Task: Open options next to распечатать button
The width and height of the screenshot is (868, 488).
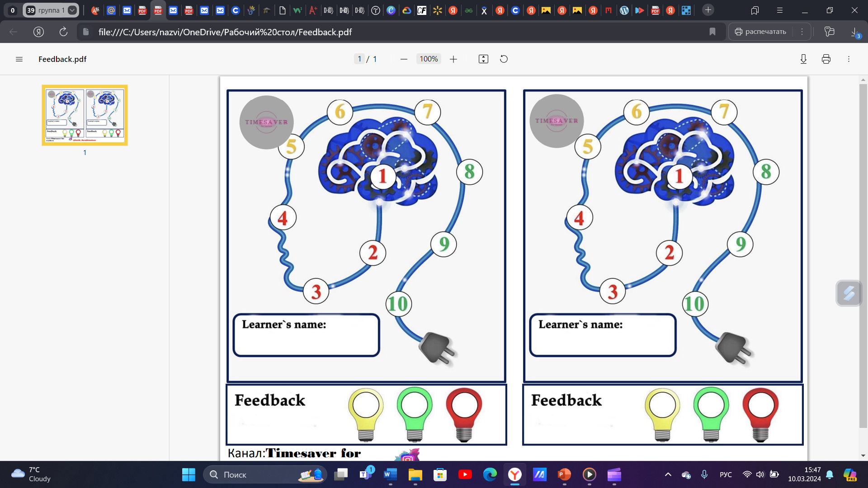Action: click(802, 32)
